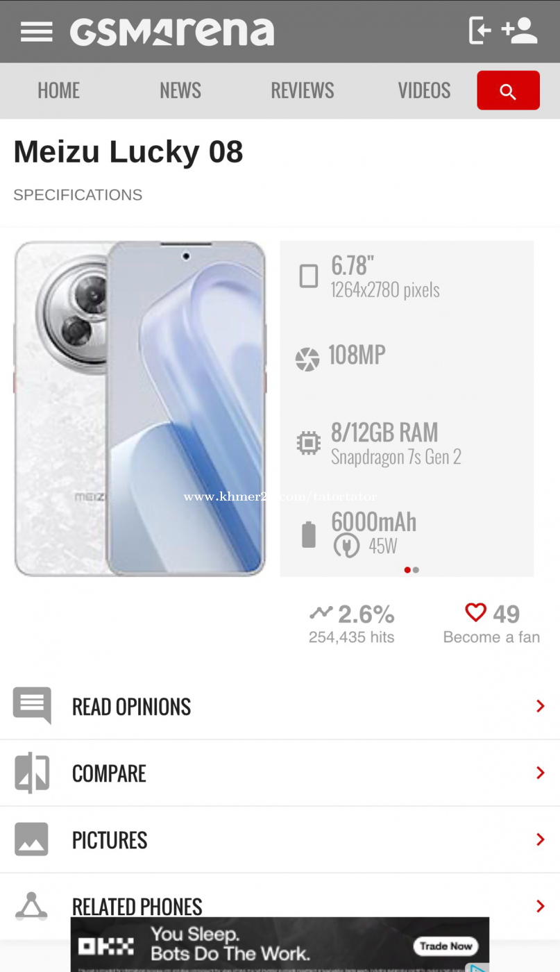Go to the Home tab

coord(59,90)
